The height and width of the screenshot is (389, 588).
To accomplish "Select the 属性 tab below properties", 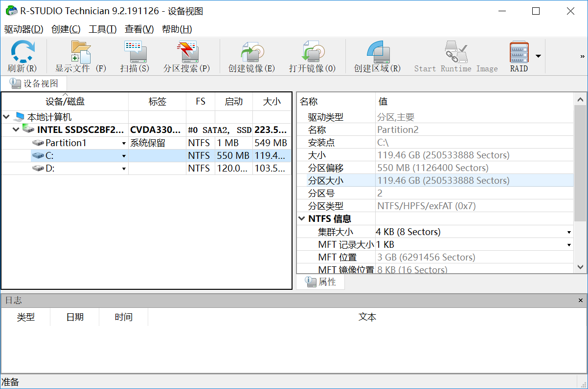I will [320, 282].
